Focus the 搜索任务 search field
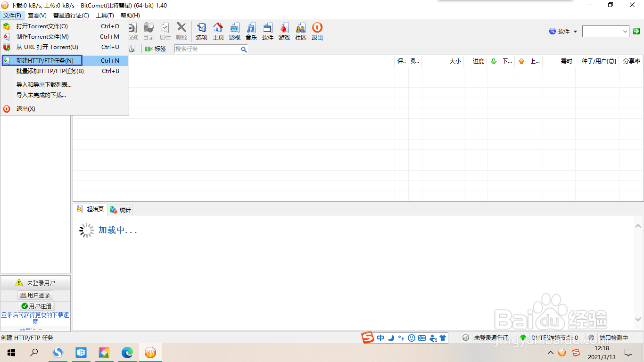This screenshot has height=362, width=644. click(207, 49)
